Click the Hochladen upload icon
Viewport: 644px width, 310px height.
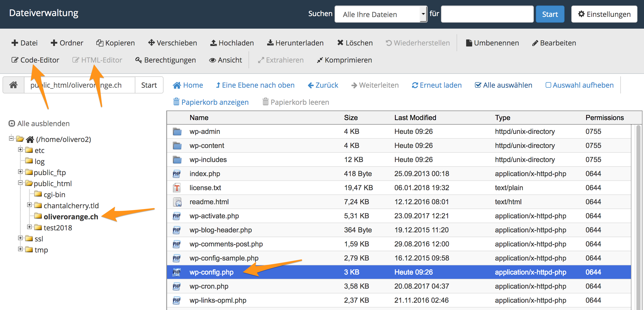pos(213,43)
